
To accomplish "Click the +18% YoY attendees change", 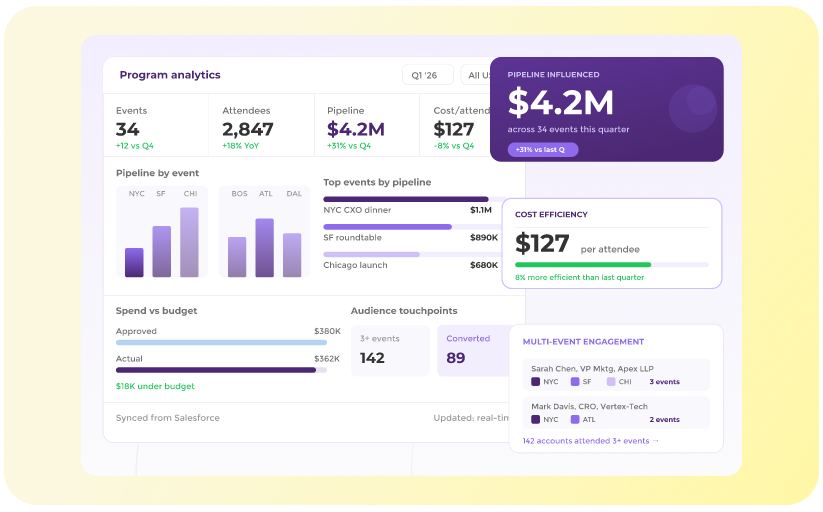I will [241, 146].
